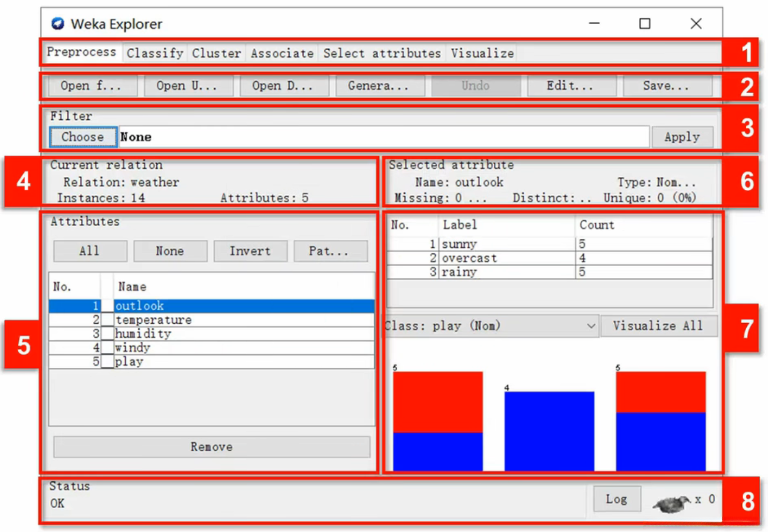Click the None button under Attributes
This screenshot has width=768, height=532.
click(170, 251)
